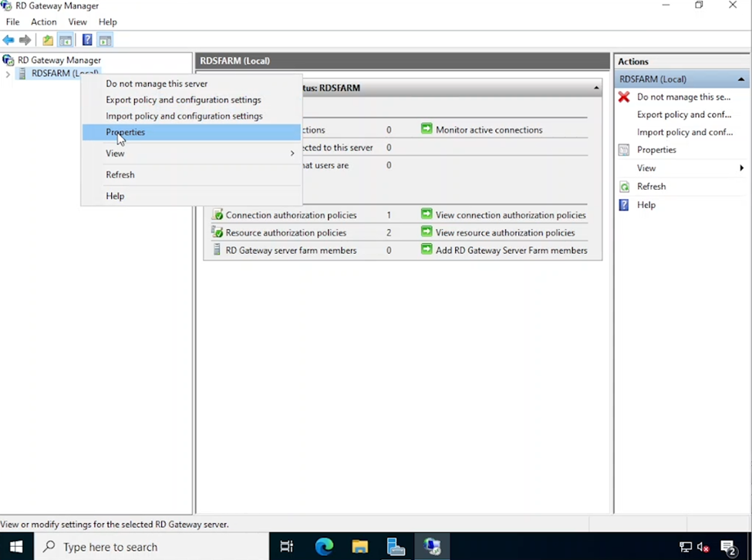The height and width of the screenshot is (560, 752).
Task: Click the blue Help toolbar icon
Action: [x=87, y=40]
